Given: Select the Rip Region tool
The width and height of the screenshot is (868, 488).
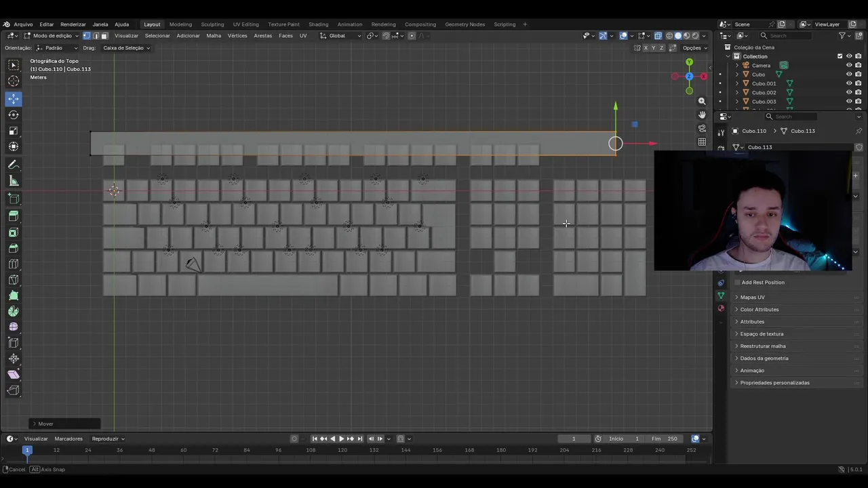Looking at the screenshot, I should tap(14, 390).
